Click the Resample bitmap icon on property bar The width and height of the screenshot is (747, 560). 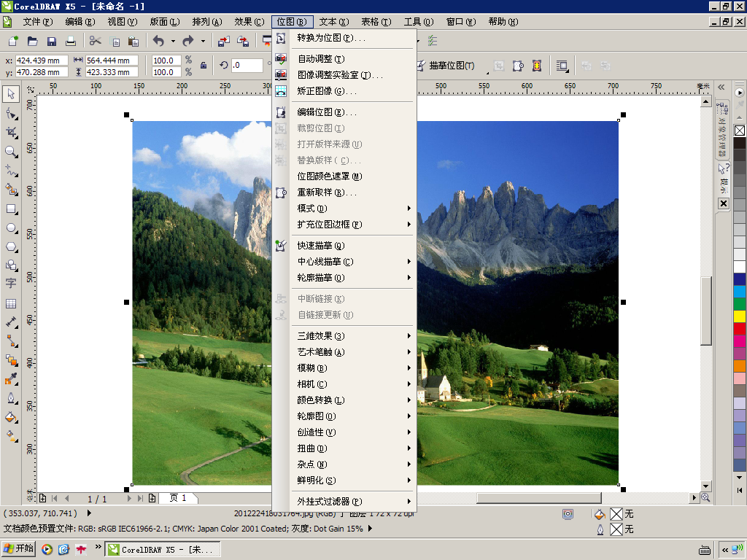click(518, 66)
